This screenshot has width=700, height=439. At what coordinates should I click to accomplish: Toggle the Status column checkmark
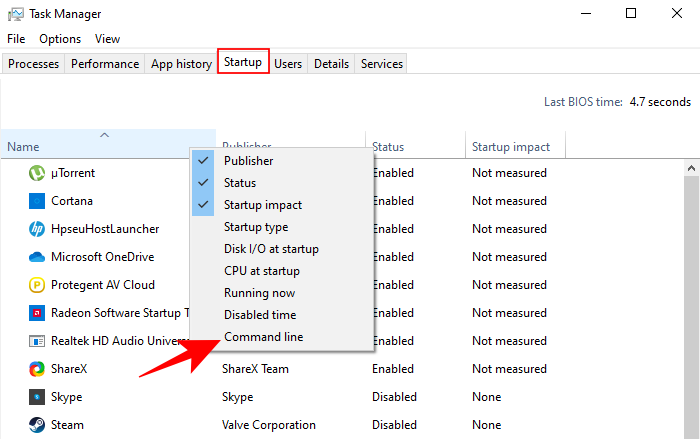click(239, 183)
